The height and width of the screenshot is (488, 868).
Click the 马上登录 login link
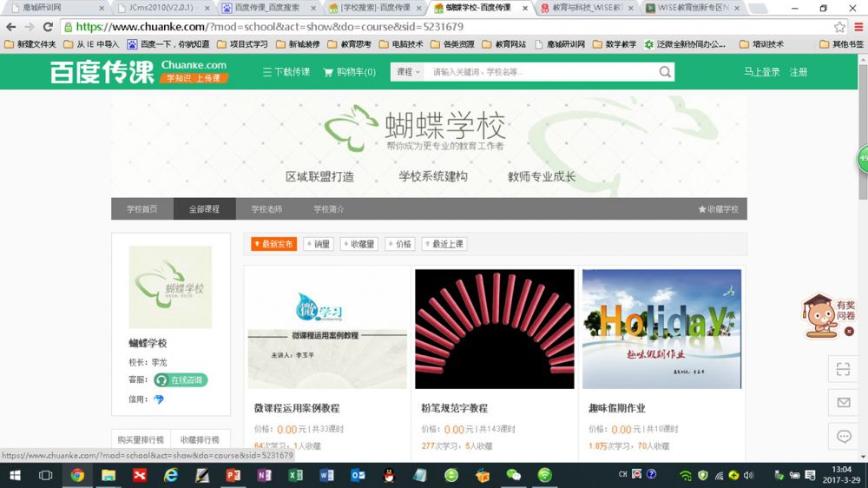[x=761, y=72]
